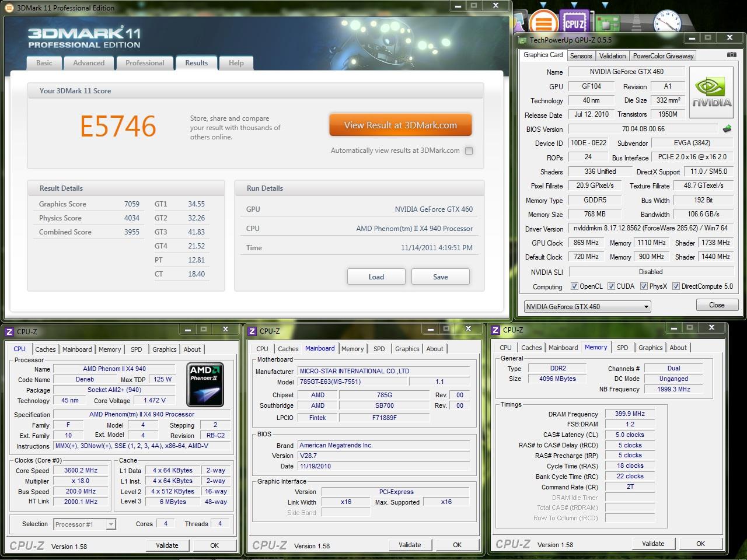Toggle the OpenCL checkbox in GPU-Z

pos(574,286)
